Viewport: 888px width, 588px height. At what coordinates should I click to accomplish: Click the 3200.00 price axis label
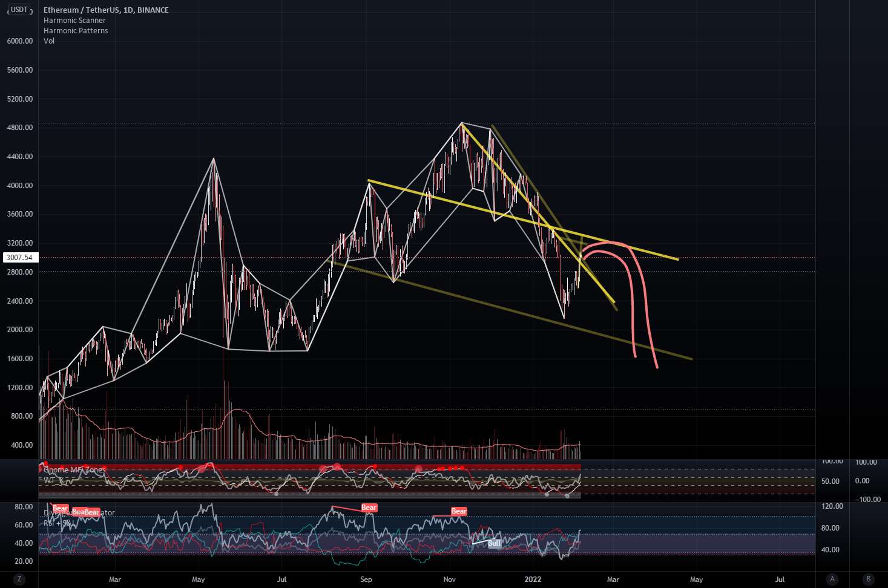pos(20,243)
